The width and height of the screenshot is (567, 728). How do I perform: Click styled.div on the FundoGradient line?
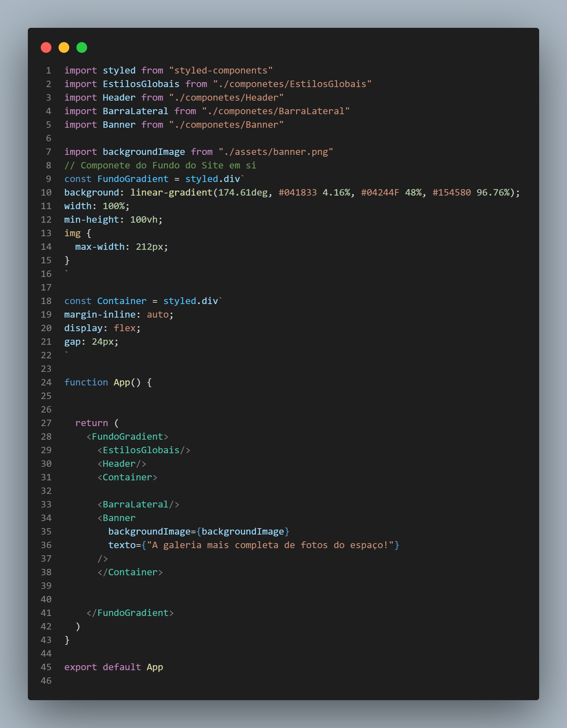[x=212, y=179]
